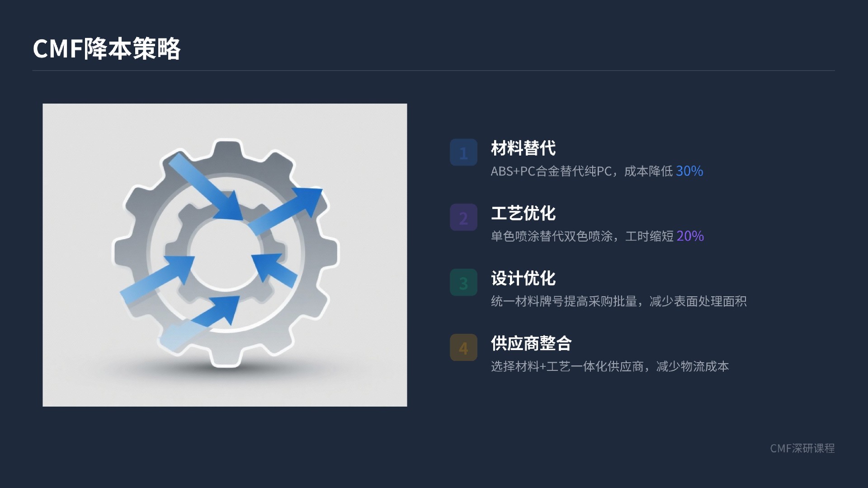Click the slide title CMF降本策略
This screenshot has width=868, height=488.
(x=107, y=48)
